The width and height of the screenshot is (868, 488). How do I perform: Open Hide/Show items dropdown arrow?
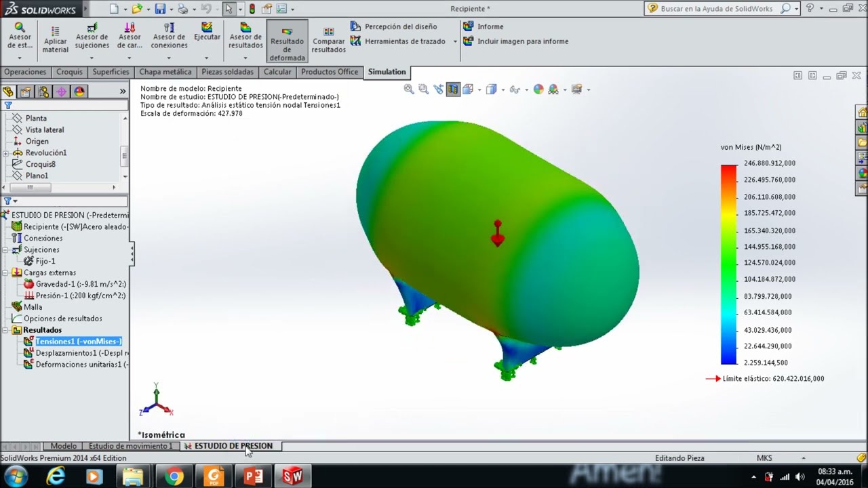click(x=526, y=89)
